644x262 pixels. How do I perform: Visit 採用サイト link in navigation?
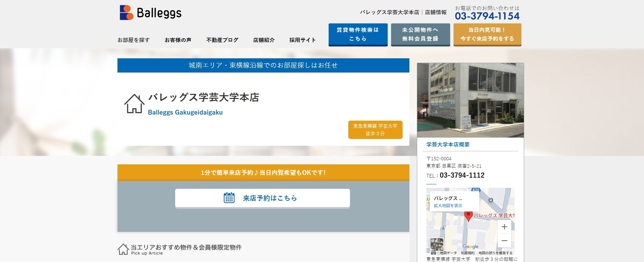tap(302, 40)
